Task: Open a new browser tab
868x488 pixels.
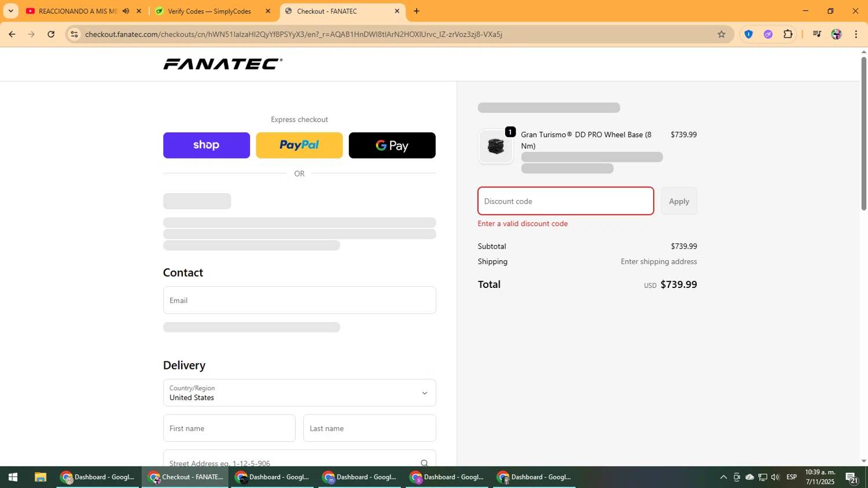Action: tap(417, 11)
